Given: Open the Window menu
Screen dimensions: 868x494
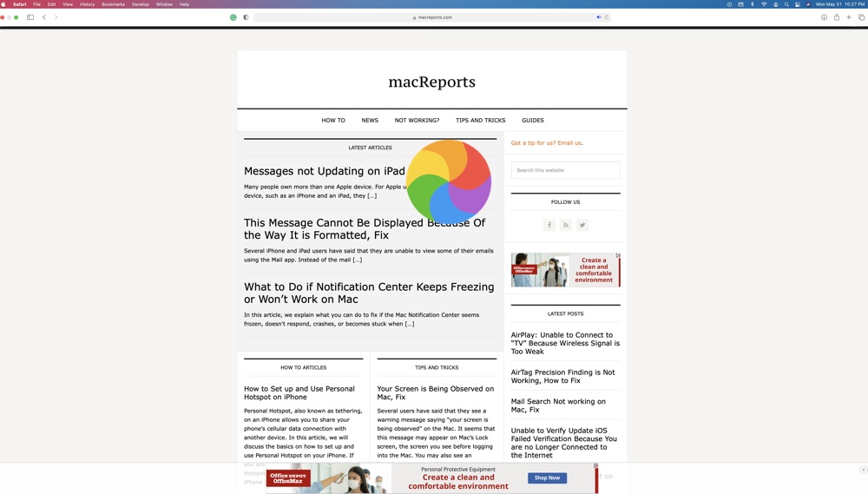Looking at the screenshot, I should coord(164,4).
